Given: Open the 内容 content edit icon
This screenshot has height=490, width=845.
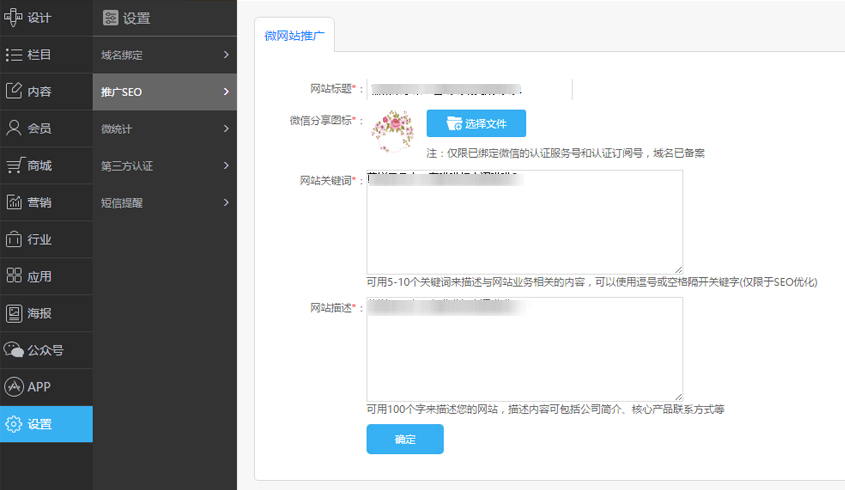Looking at the screenshot, I should [x=14, y=91].
